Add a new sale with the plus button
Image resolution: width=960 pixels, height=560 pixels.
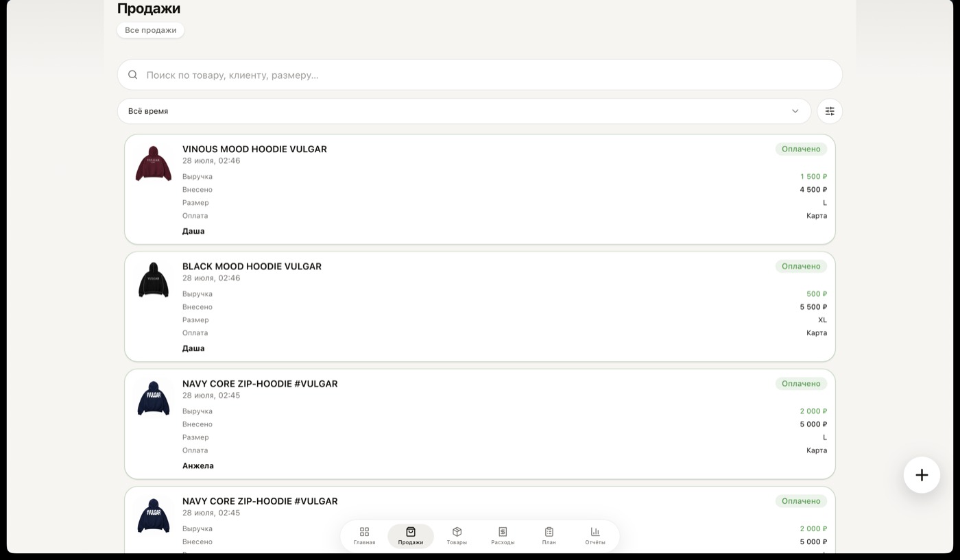coord(922,475)
